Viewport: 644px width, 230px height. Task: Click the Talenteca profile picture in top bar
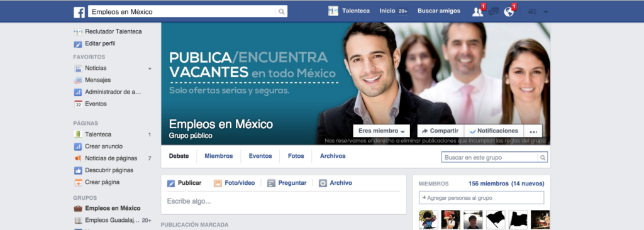[x=333, y=11]
